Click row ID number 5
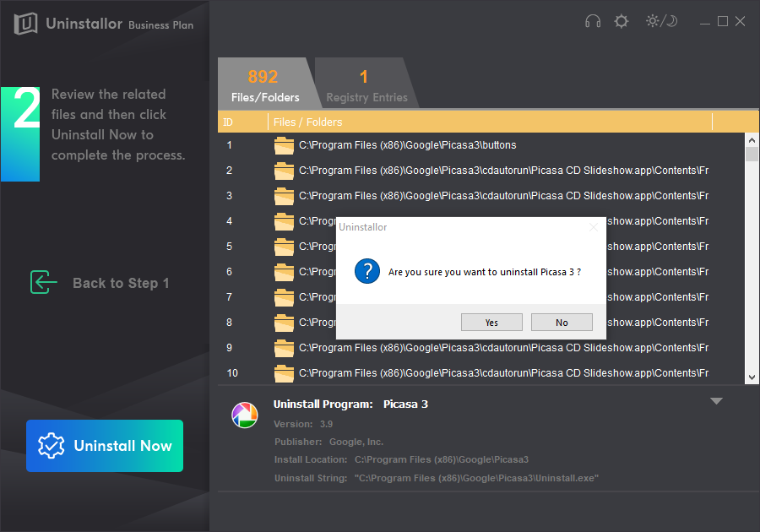This screenshot has width=760, height=532. (229, 246)
